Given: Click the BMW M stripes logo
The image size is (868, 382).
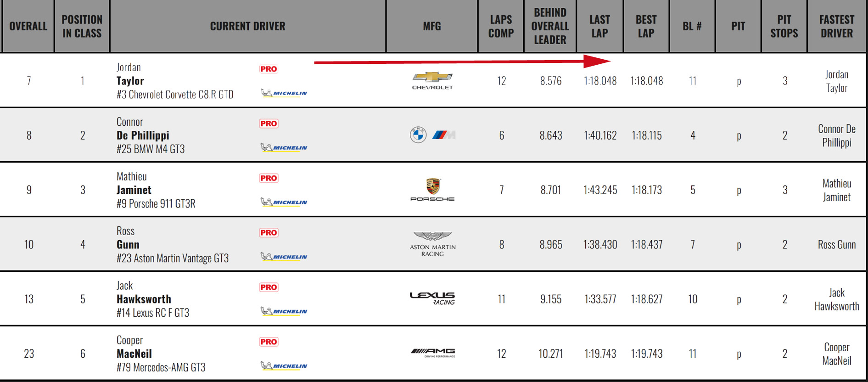Looking at the screenshot, I should click(443, 135).
